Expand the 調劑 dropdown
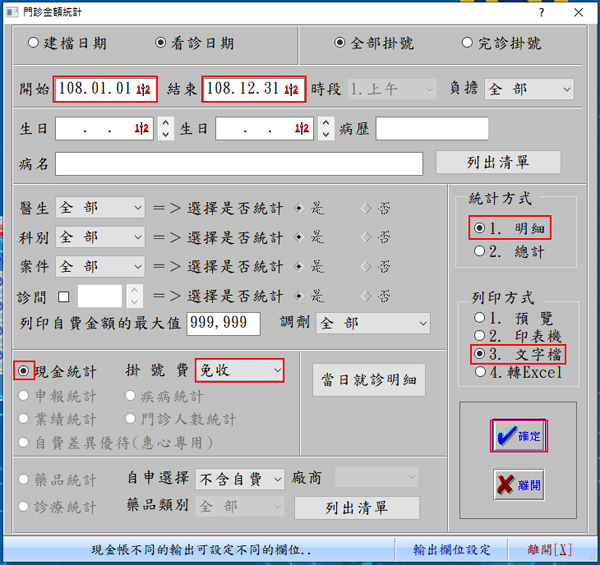Image resolution: width=600 pixels, height=565 pixels. (372, 324)
